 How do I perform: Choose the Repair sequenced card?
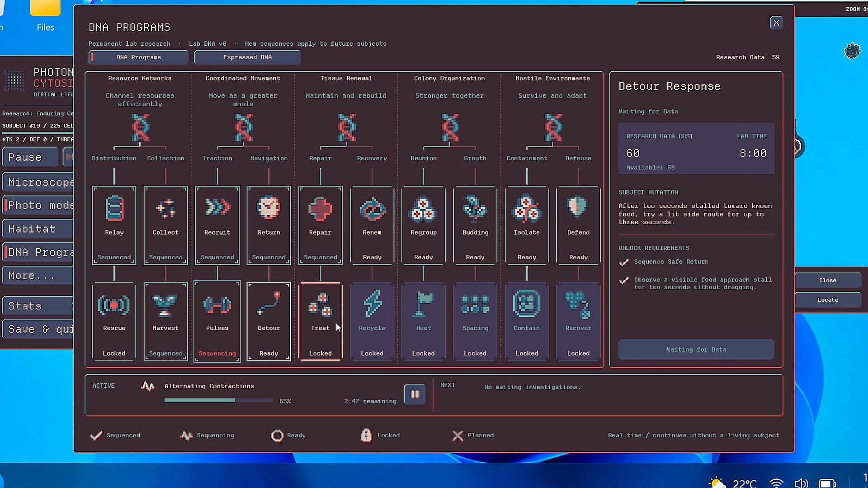[x=320, y=225]
